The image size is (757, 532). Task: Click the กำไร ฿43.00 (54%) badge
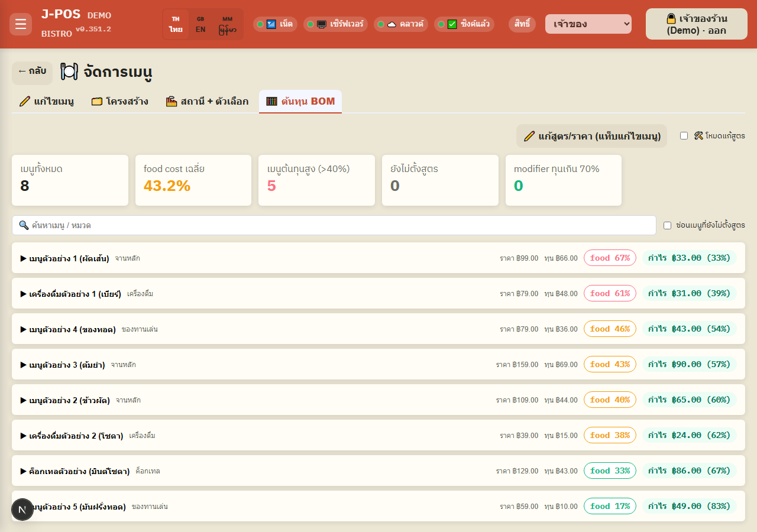click(690, 329)
